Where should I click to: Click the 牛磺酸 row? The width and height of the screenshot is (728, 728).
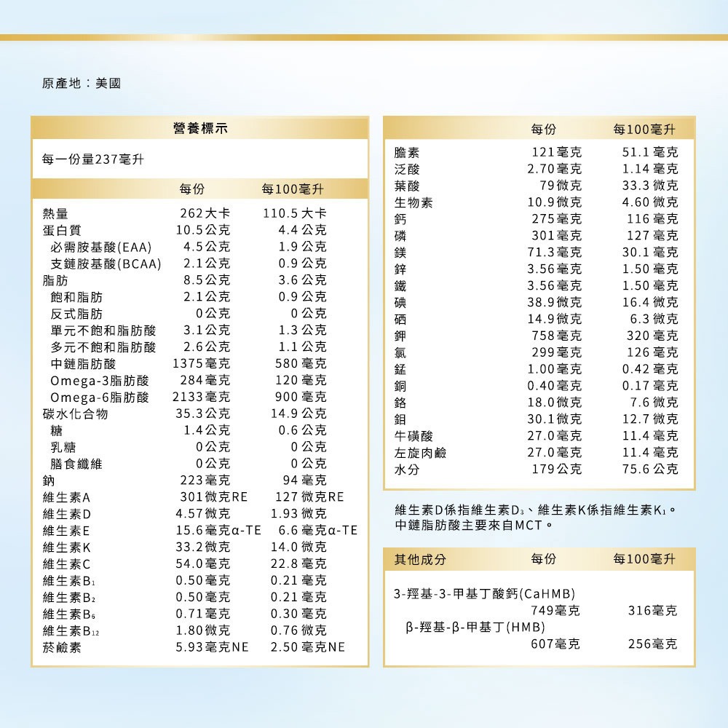(408, 436)
